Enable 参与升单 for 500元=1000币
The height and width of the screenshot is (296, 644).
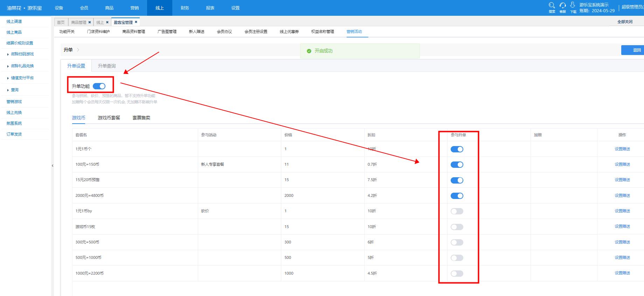pyautogui.click(x=457, y=258)
